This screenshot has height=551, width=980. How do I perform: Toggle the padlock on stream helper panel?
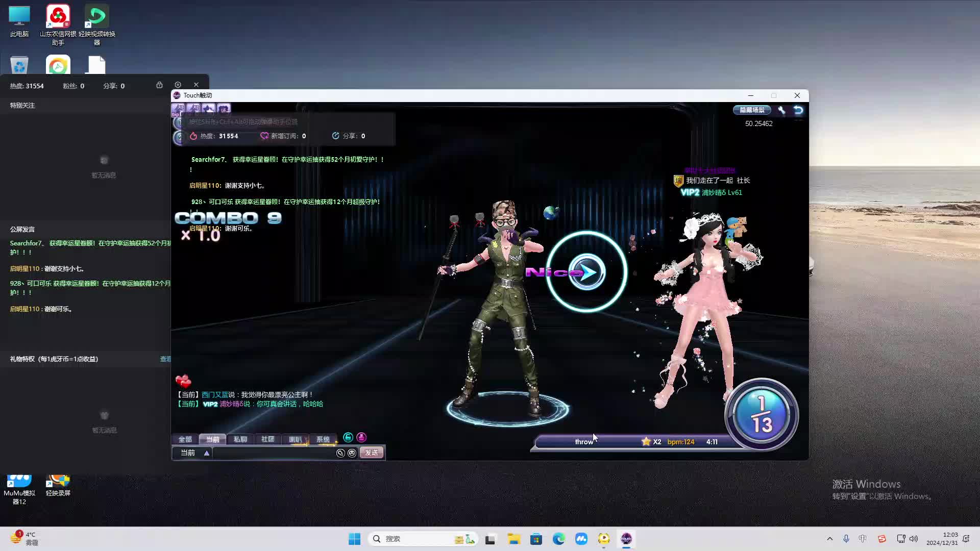pos(159,85)
